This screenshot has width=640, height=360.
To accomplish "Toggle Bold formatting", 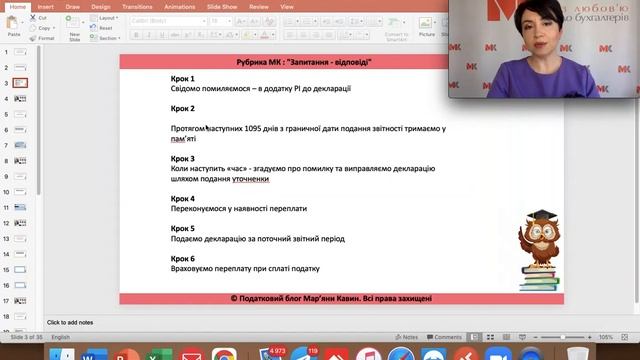I will coord(136,36).
